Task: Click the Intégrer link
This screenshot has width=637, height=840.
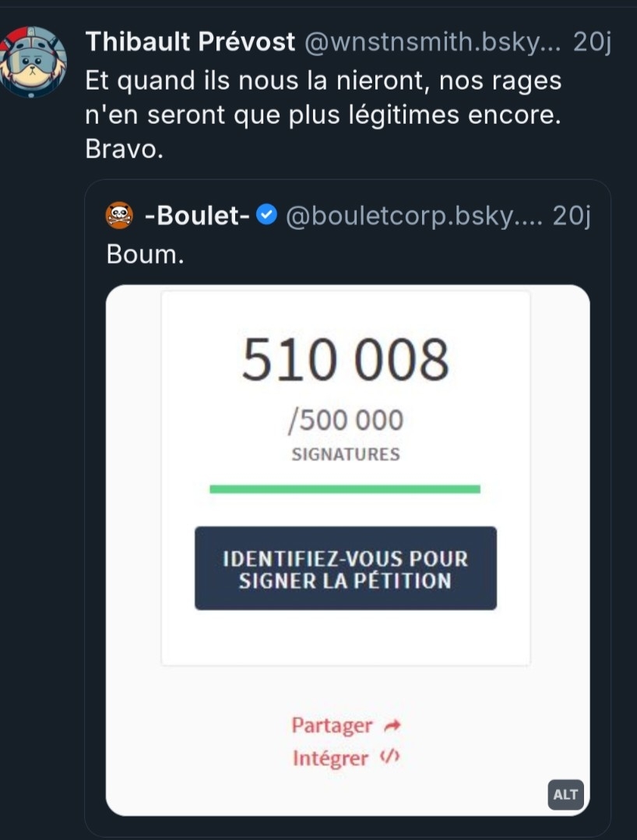Action: 330,757
